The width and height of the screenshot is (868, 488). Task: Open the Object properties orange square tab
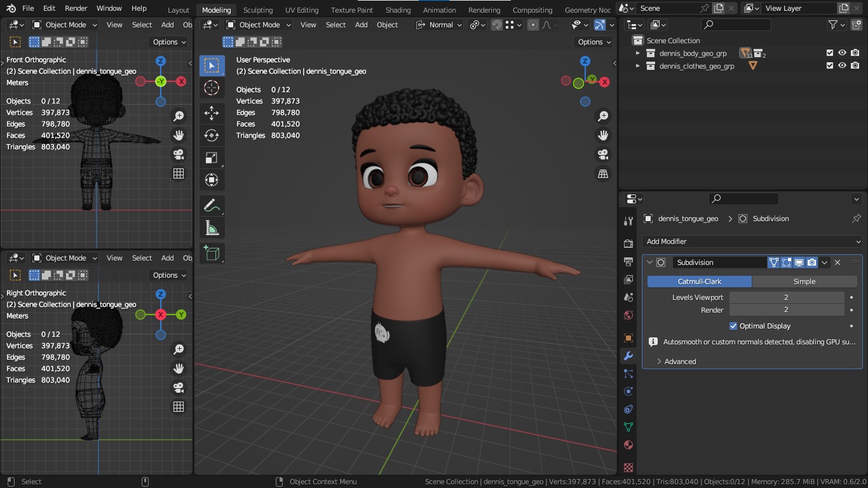click(x=628, y=338)
